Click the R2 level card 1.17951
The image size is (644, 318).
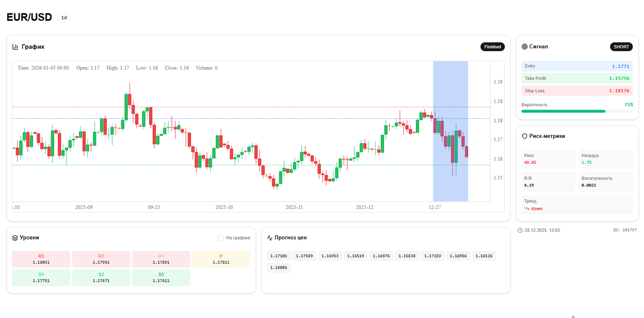[x=101, y=259]
